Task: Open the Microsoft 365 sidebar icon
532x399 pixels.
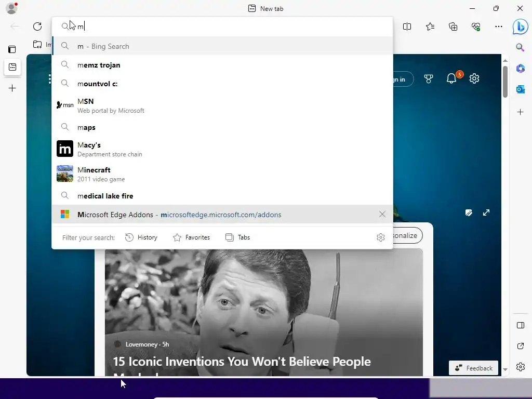Action: point(520,68)
